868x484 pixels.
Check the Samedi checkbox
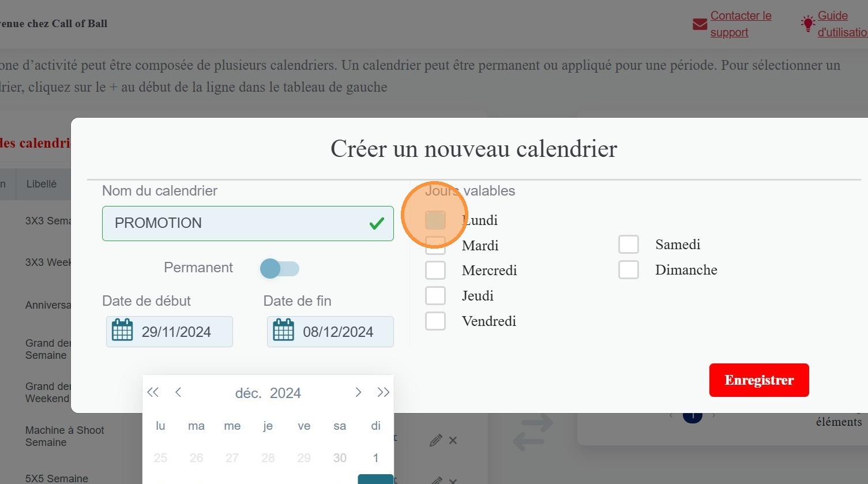[628, 245]
